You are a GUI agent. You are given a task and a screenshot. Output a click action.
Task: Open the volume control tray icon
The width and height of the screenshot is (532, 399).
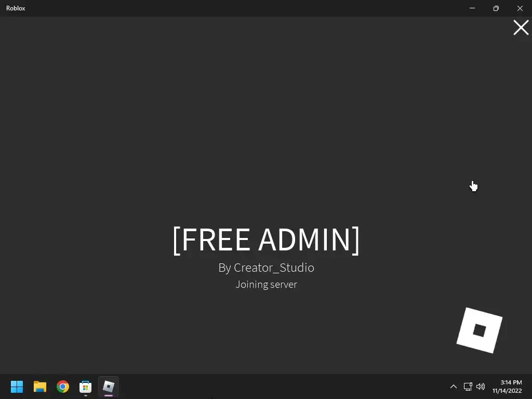[x=481, y=387]
